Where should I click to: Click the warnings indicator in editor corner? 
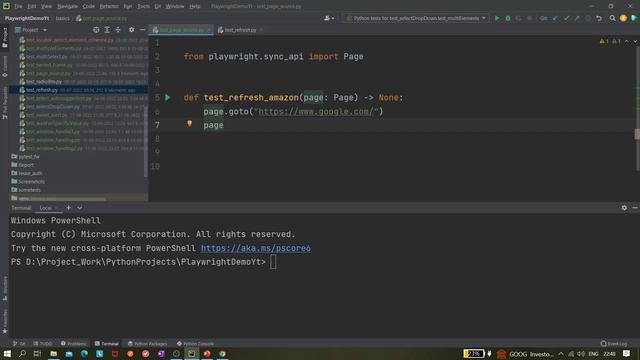click(x=610, y=41)
